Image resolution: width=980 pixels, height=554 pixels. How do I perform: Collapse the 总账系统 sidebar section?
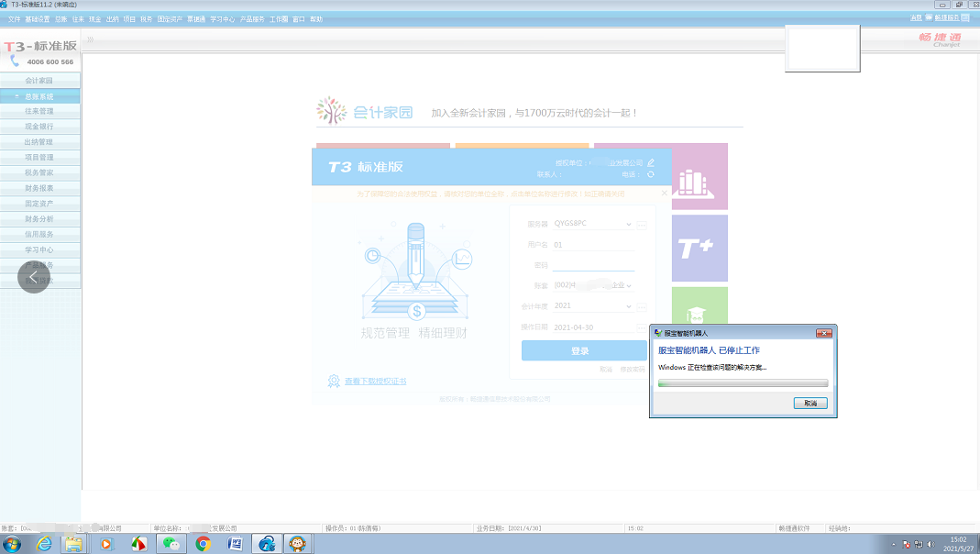[17, 96]
